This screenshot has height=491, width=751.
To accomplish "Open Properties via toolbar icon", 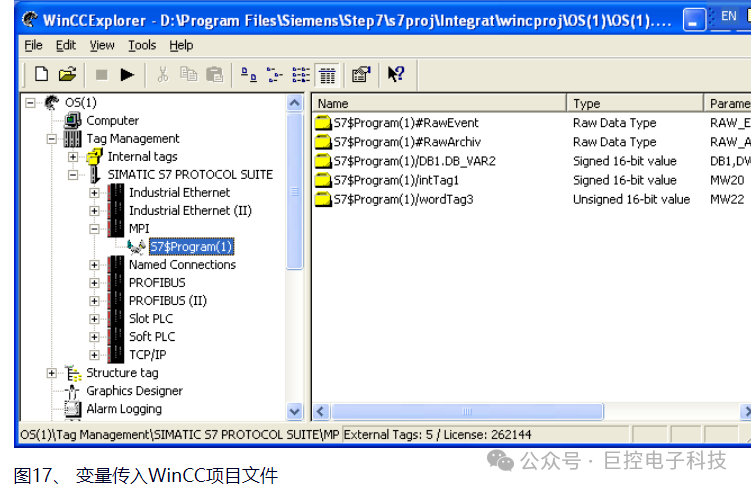I will click(x=361, y=74).
